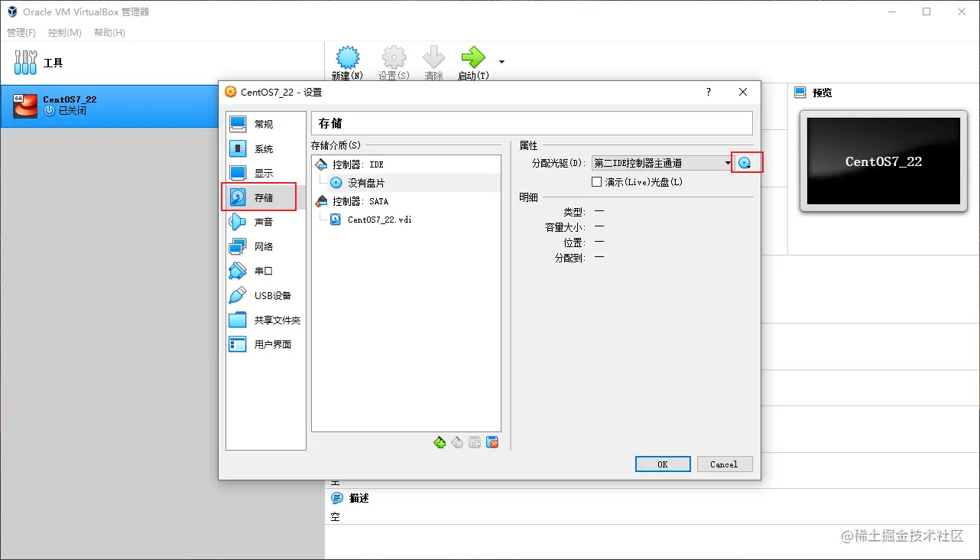The width and height of the screenshot is (980, 560).
Task: Open the 管理(F) menu
Action: 21,33
